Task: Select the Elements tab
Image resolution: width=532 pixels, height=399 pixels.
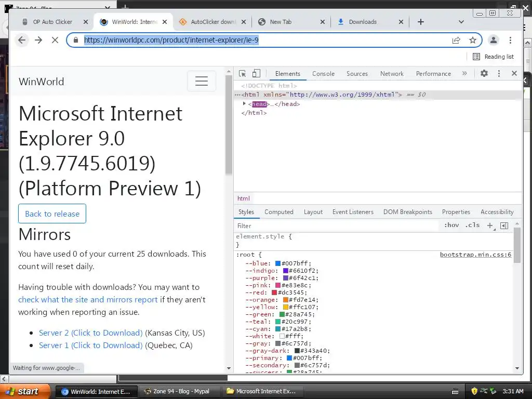Action: 288,74
